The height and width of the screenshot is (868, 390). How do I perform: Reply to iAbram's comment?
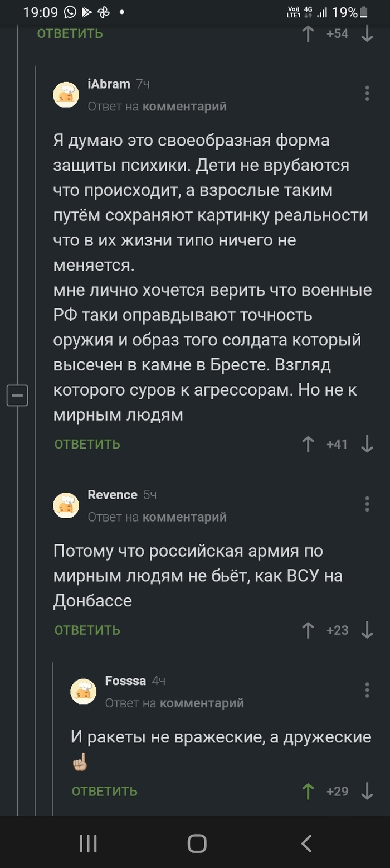click(87, 444)
